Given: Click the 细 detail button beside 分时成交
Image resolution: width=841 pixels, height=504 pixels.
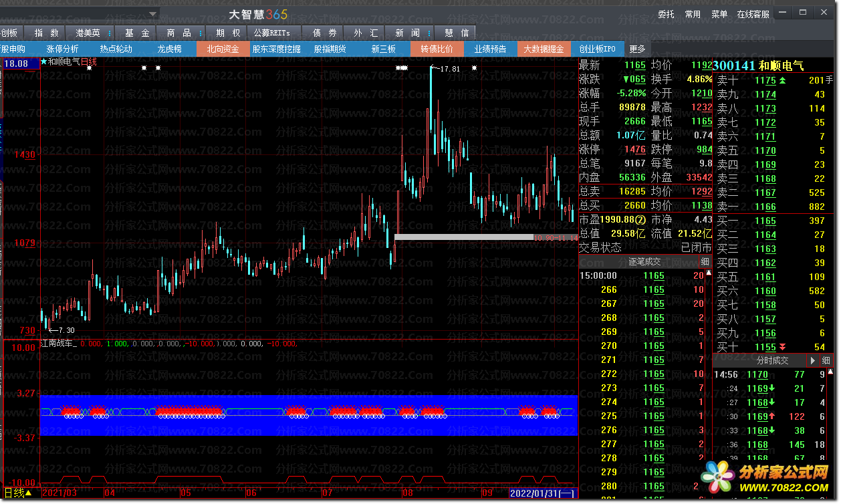Looking at the screenshot, I should tap(826, 360).
